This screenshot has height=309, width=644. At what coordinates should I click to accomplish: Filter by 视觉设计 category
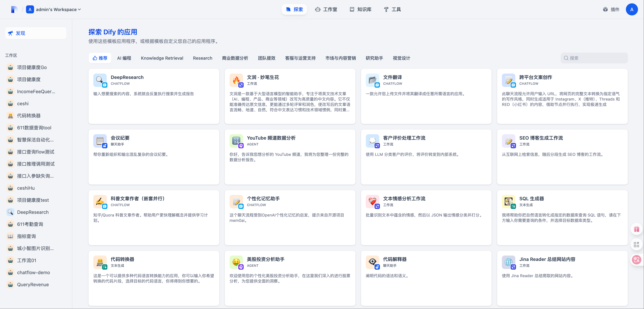pos(402,58)
